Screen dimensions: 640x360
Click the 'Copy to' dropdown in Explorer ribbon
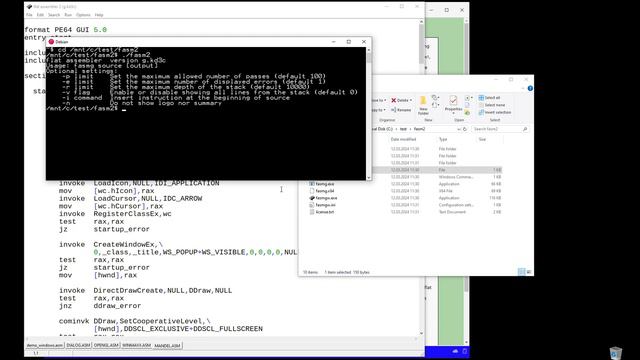pyautogui.click(x=379, y=110)
